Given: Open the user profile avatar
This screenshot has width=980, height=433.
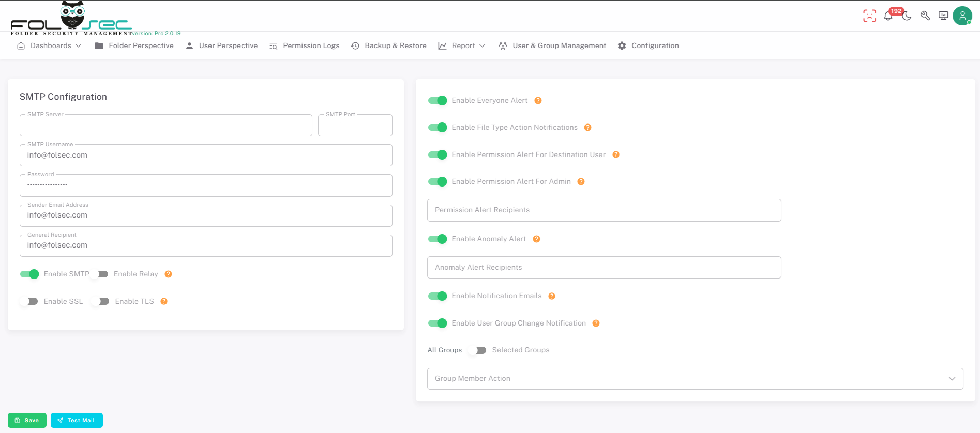Looking at the screenshot, I should [x=962, y=16].
